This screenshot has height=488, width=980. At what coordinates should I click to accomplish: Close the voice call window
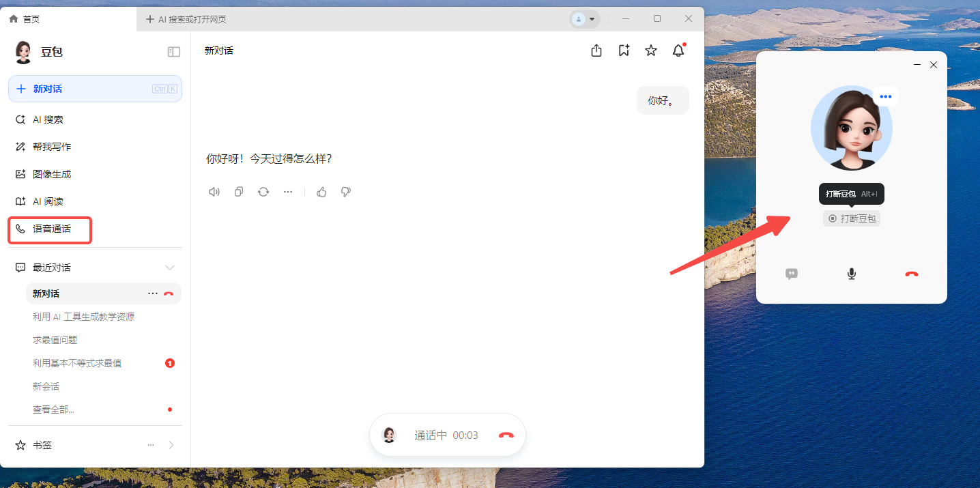934,65
